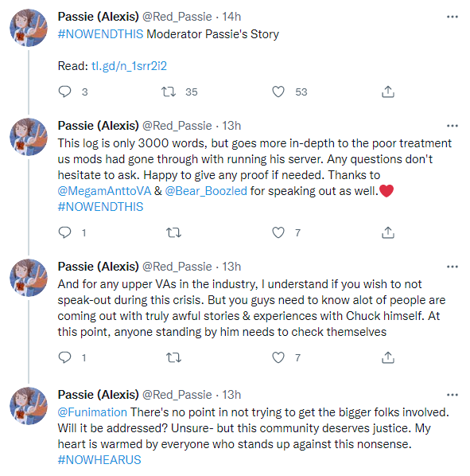The image size is (470, 476).
Task: Retweet the tweet thanking @MegamAnttoVA
Action: [173, 233]
